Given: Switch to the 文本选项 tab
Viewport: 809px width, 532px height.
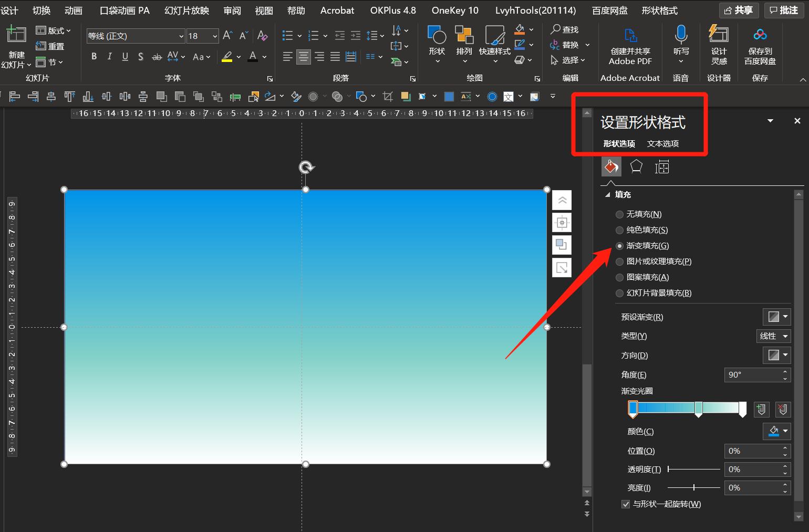Looking at the screenshot, I should coord(662,143).
